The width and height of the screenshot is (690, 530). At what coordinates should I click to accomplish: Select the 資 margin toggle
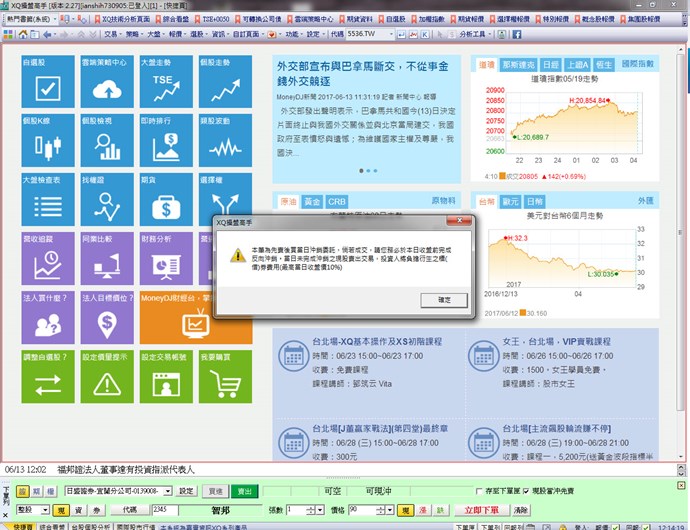(x=78, y=510)
